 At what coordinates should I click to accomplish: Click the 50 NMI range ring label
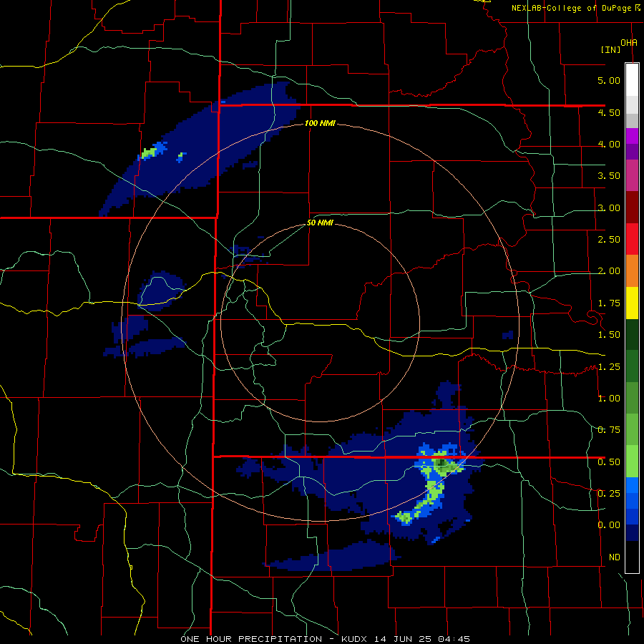tap(320, 223)
